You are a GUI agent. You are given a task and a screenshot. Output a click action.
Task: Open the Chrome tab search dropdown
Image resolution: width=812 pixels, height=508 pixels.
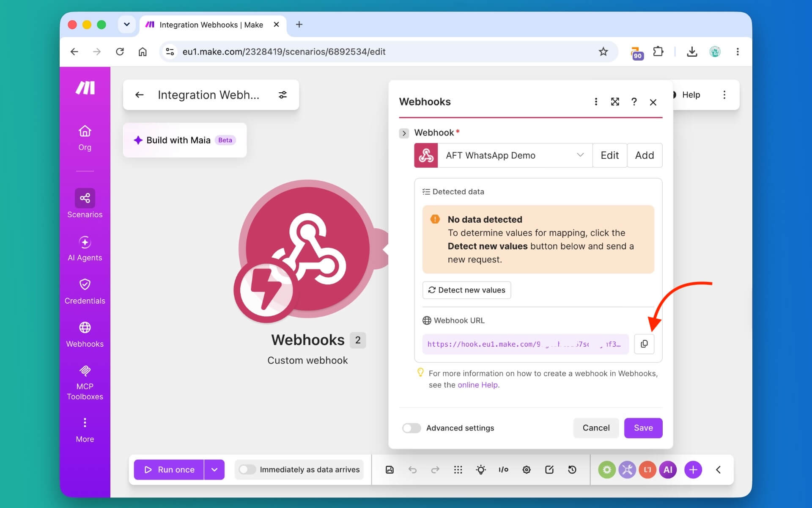pos(126,25)
